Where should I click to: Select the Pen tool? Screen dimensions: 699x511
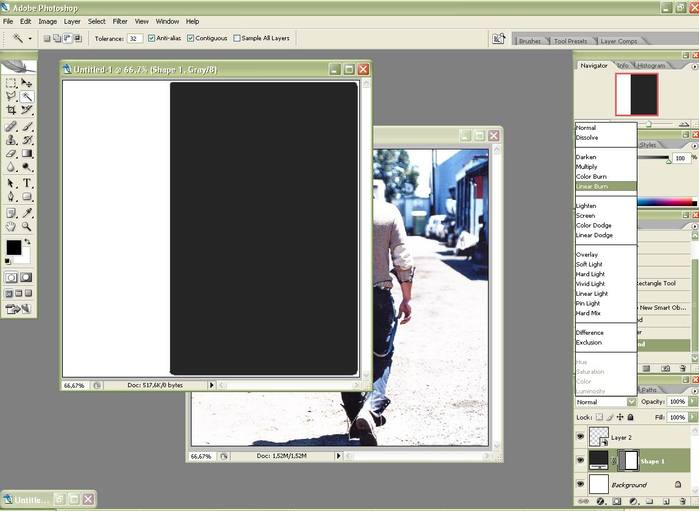(11, 197)
